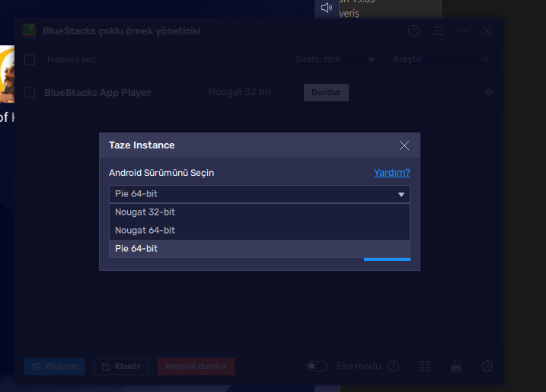The width and height of the screenshot is (546, 392).
Task: Click the BlueStacks App Player instance name
Action: (97, 93)
